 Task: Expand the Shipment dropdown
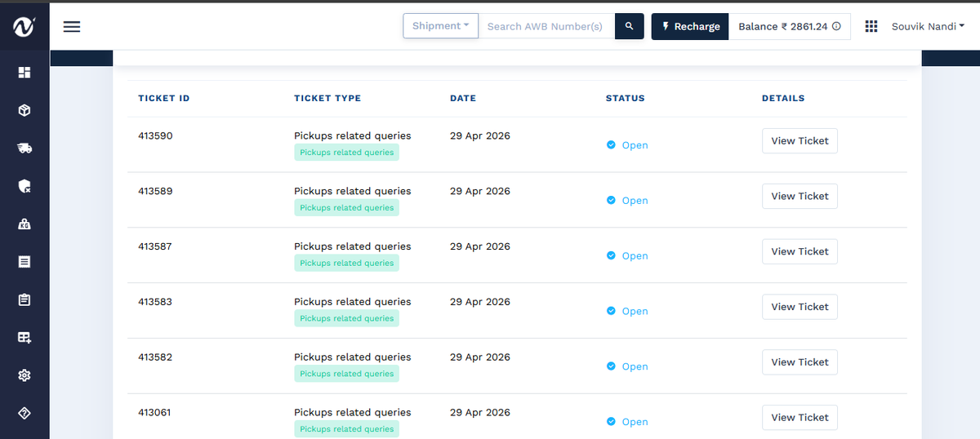coord(440,26)
